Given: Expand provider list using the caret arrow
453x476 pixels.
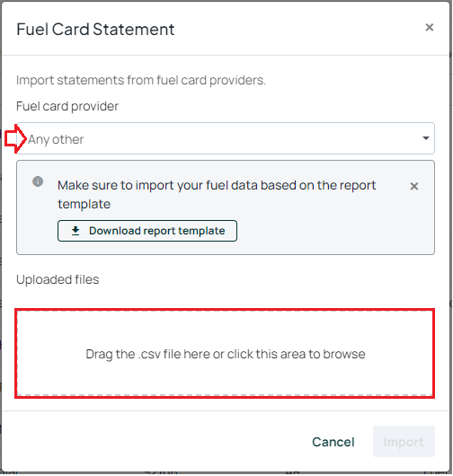Looking at the screenshot, I should coord(426,138).
